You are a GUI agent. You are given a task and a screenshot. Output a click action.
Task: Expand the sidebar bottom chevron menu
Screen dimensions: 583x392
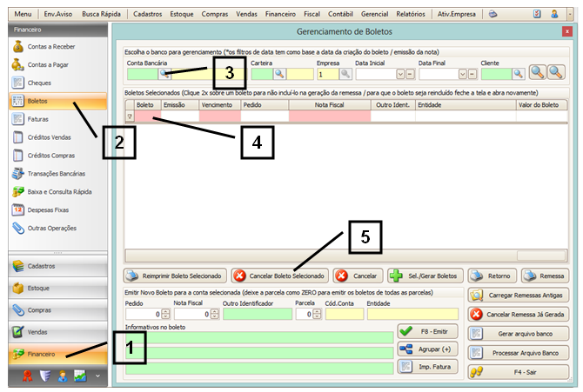[x=97, y=376]
